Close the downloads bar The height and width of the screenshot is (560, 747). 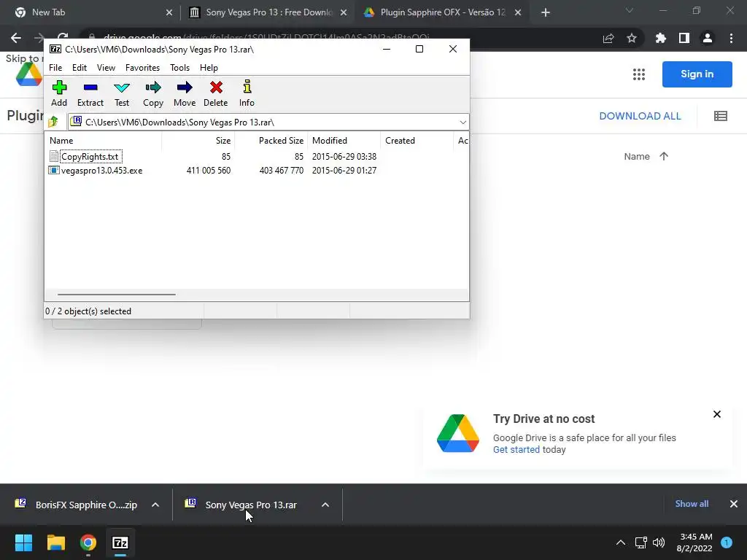tap(734, 504)
